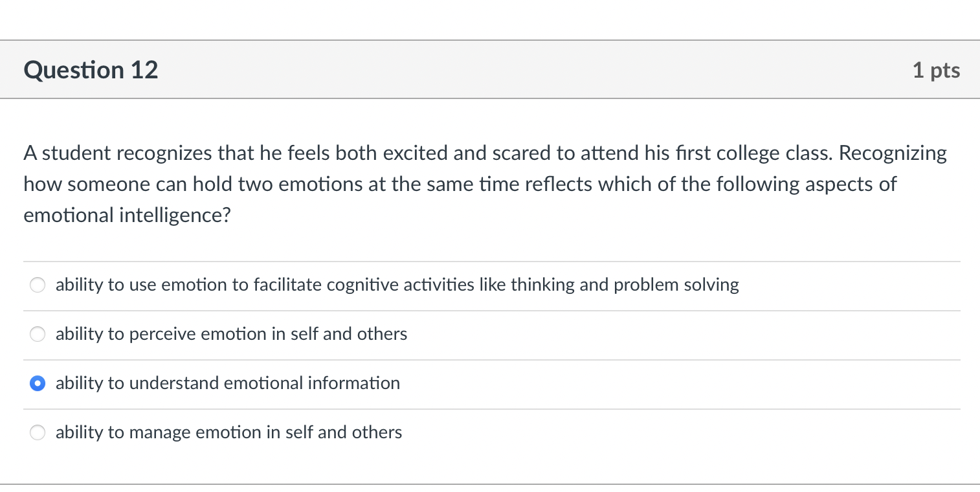
Task: Click the answer text 'ability to perceive emotion in self and others'
Action: pyautogui.click(x=231, y=334)
